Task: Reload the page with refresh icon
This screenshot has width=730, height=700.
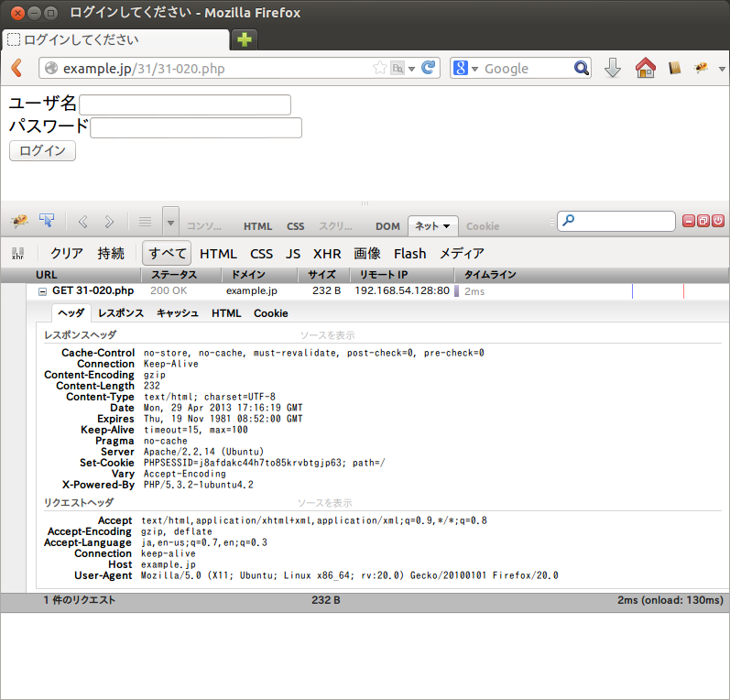Action: [x=429, y=68]
